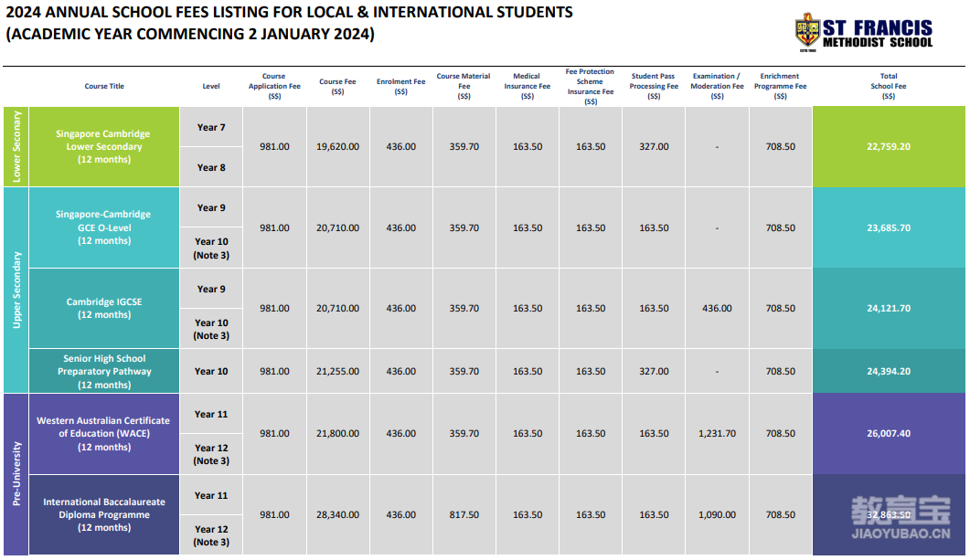Click application fee 981.00 in the Lower Secondary row
The height and width of the screenshot is (560, 970).
click(274, 146)
